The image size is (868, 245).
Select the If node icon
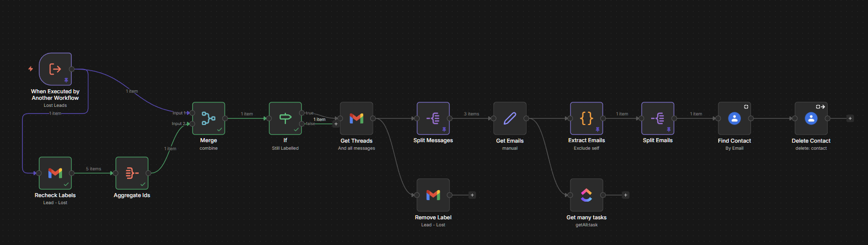[285, 118]
